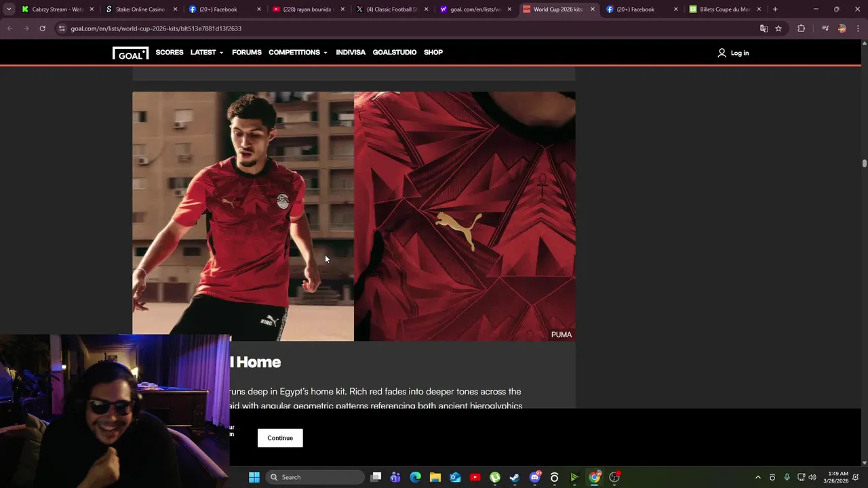Open the Windows Start menu
The height and width of the screenshot is (488, 868).
click(254, 477)
